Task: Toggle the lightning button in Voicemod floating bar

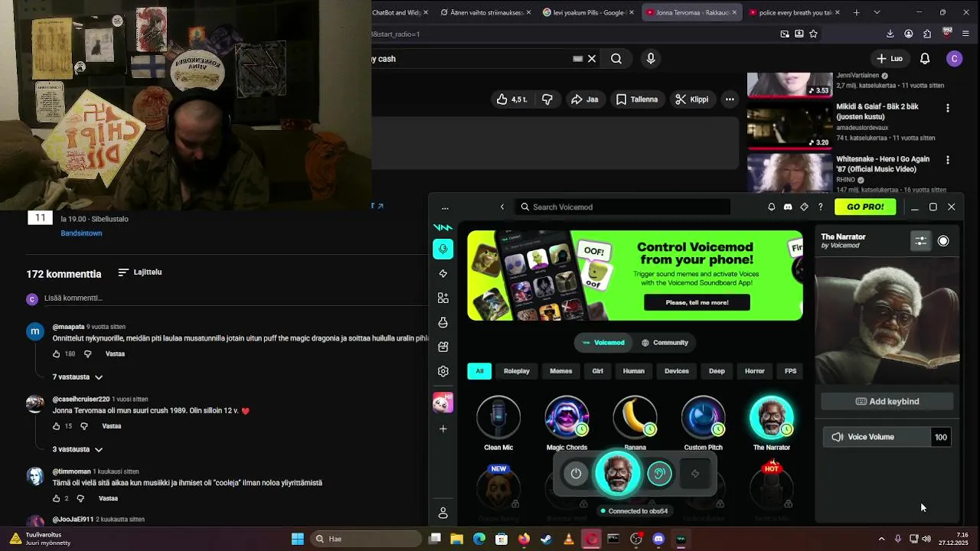Action: coord(695,474)
